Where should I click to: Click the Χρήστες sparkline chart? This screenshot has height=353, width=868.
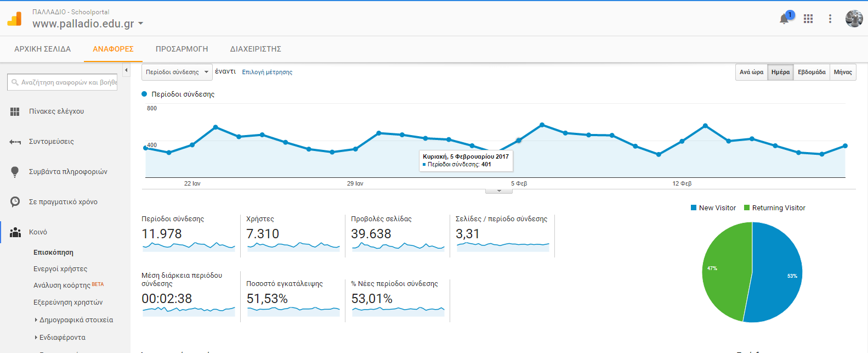[x=293, y=246]
